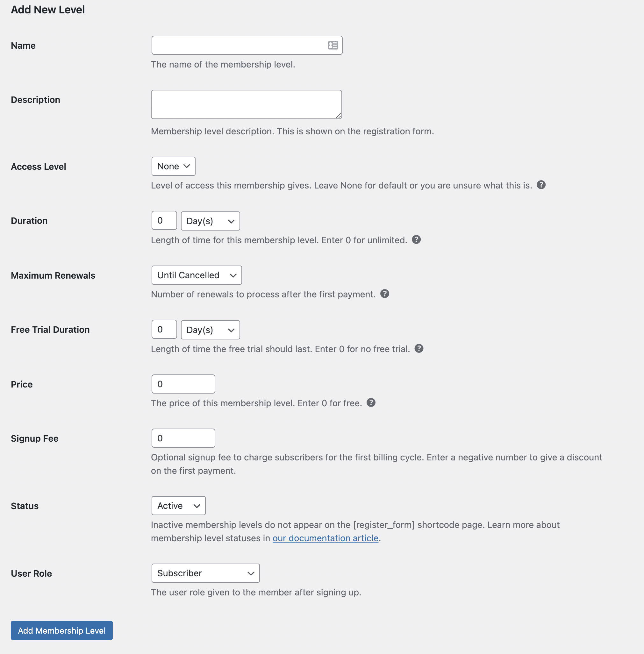Click help icon next to Free Trial description
Image resolution: width=644 pixels, height=654 pixels.
coord(419,349)
